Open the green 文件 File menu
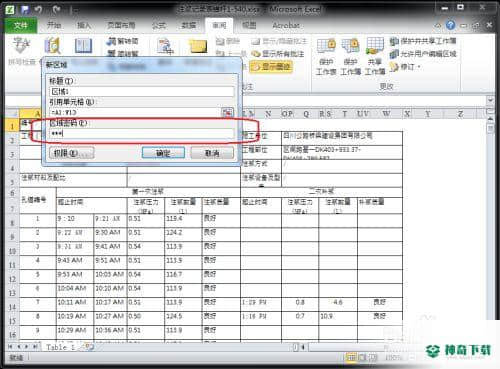Screen dimensions: 500x369 [21, 25]
